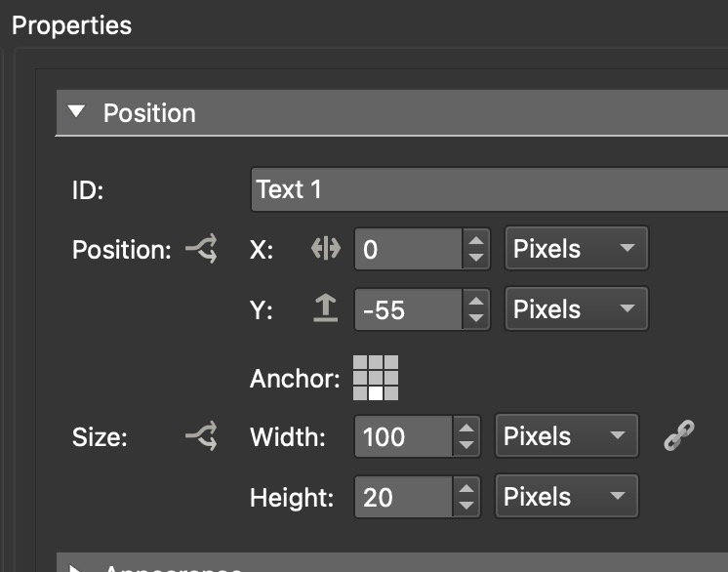Click the Width value field

click(x=402, y=436)
